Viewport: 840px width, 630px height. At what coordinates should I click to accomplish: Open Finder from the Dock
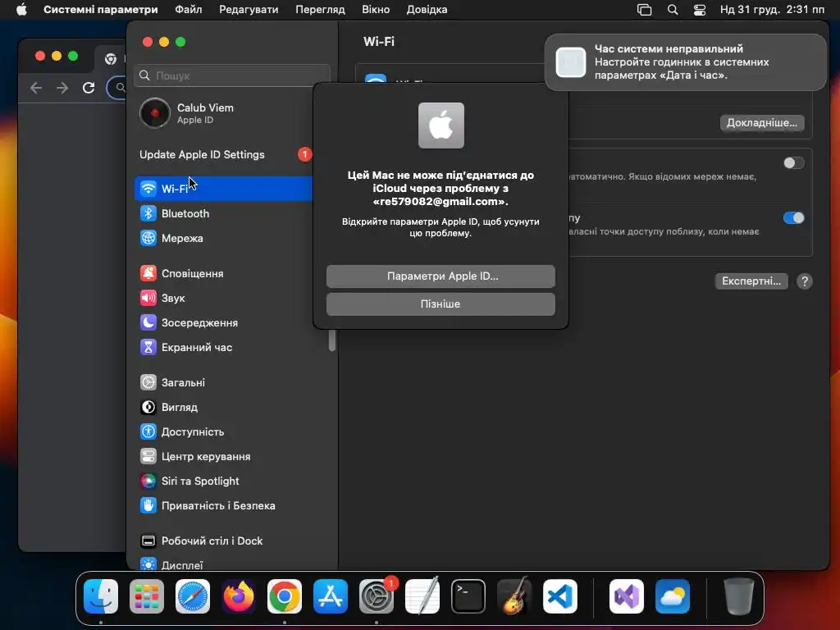point(101,596)
